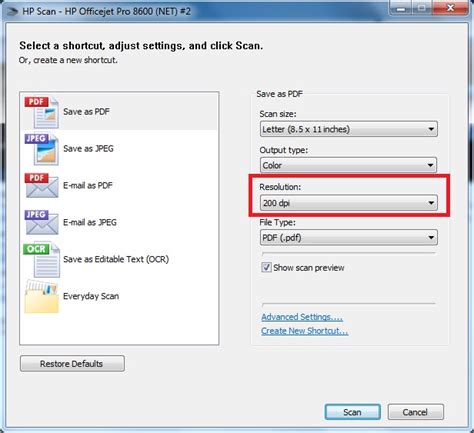Viewport: 474px width, 433px height.
Task: Choose the Everyday Scan folder icon
Action: [x=42, y=296]
